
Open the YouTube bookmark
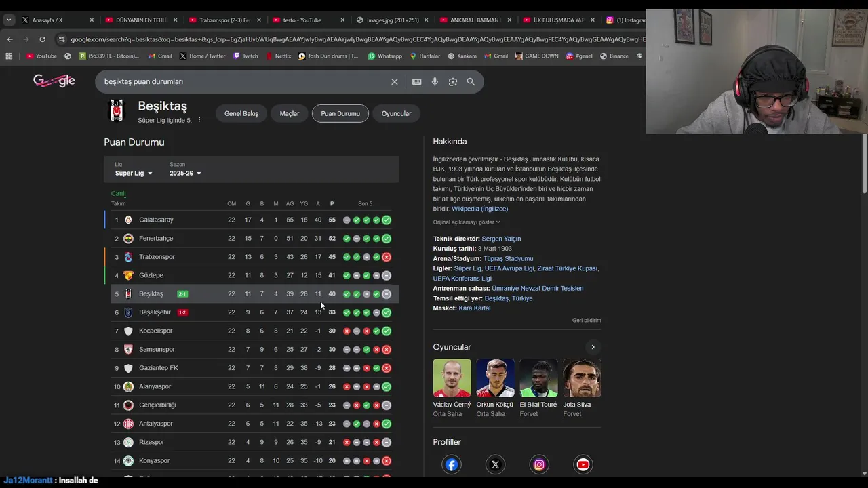click(x=41, y=56)
